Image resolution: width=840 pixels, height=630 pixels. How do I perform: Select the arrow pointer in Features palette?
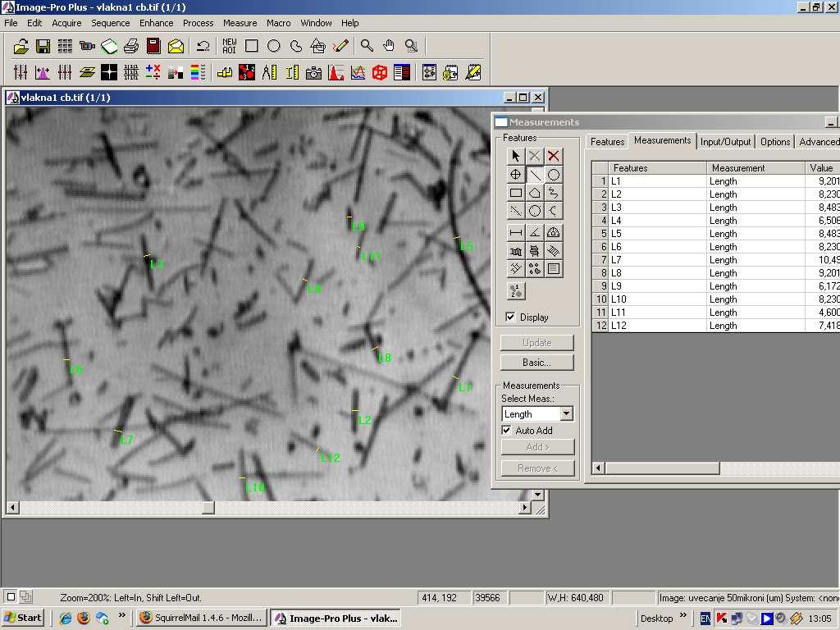pos(515,156)
